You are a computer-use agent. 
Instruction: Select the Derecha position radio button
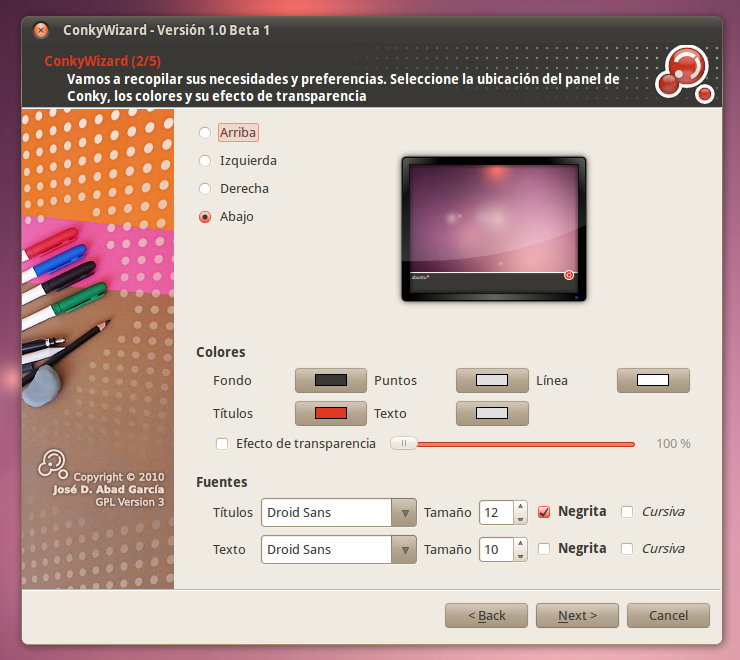(x=205, y=189)
